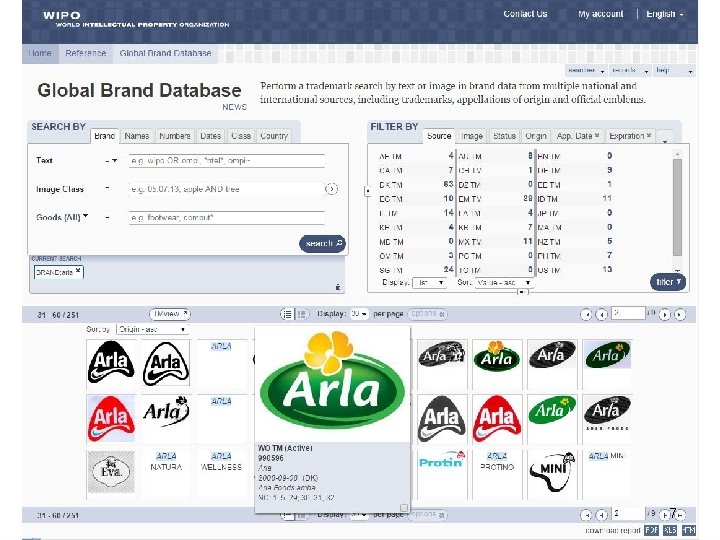Viewport: 720px width, 540px height.
Task: Open the searches dropdown menu
Action: click(x=585, y=71)
